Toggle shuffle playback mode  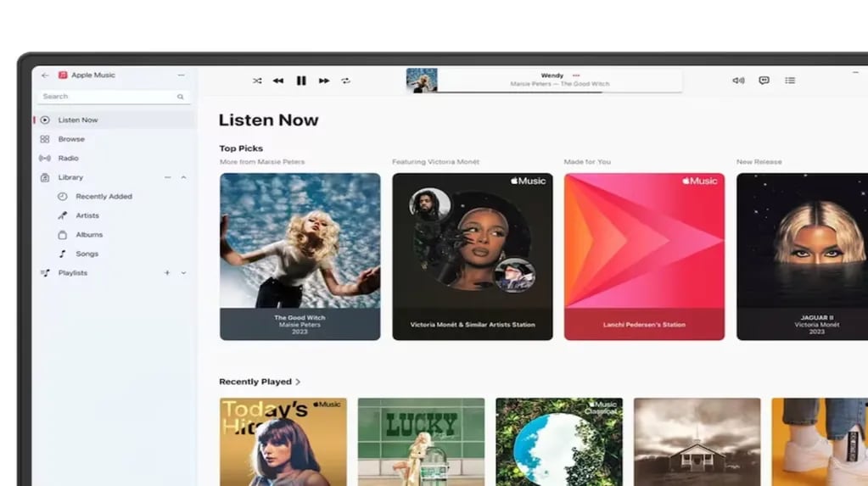[257, 81]
